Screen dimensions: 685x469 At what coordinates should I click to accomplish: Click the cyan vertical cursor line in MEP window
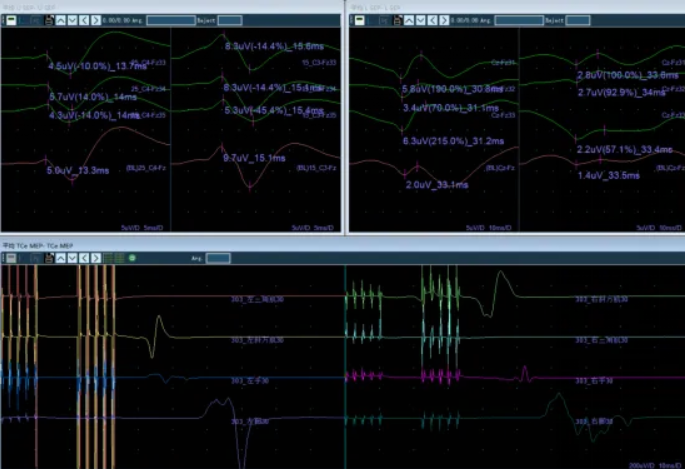345,367
